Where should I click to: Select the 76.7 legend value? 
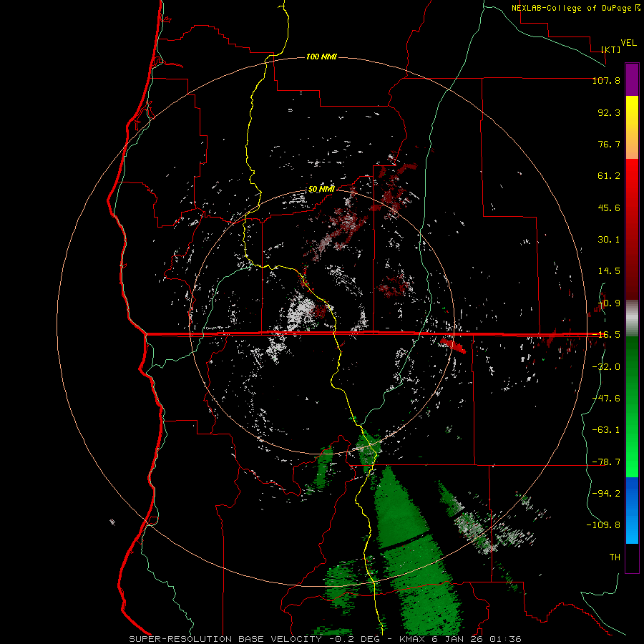(609, 144)
